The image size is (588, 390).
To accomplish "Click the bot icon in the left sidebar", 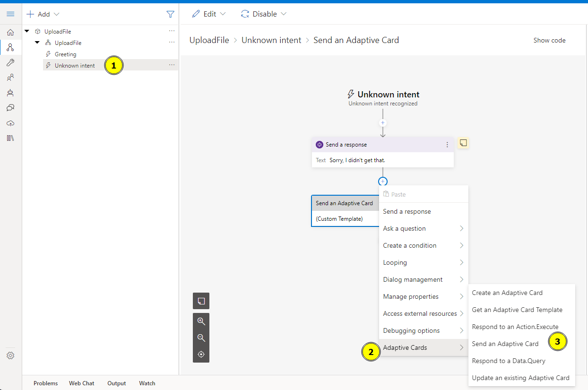I will [10, 92].
